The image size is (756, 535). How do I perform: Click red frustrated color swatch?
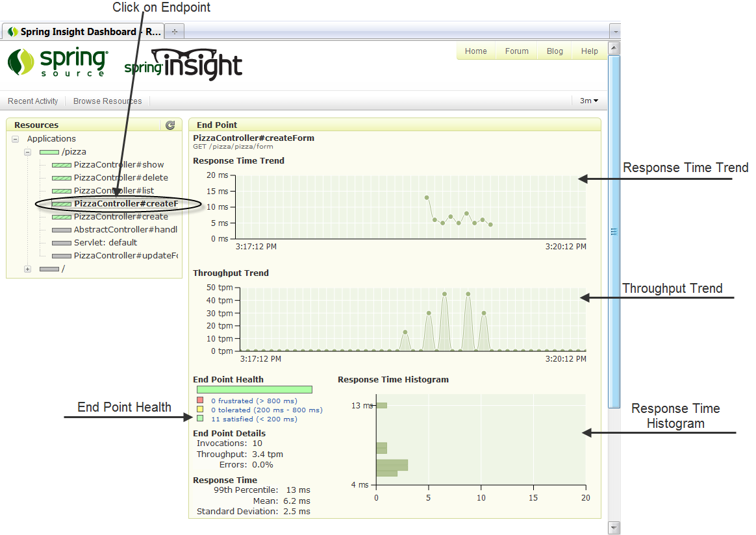tap(201, 401)
